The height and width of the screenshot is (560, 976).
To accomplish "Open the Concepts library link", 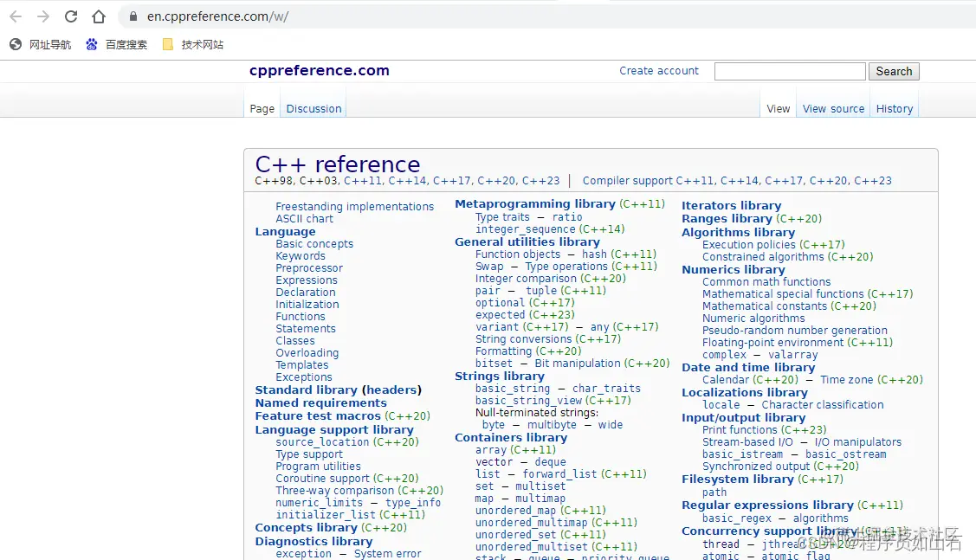I will (307, 528).
